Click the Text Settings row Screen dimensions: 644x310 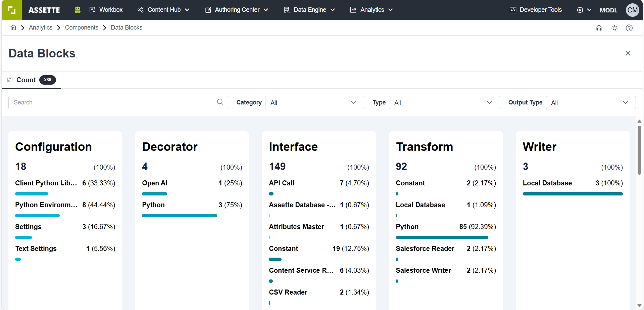[65, 249]
